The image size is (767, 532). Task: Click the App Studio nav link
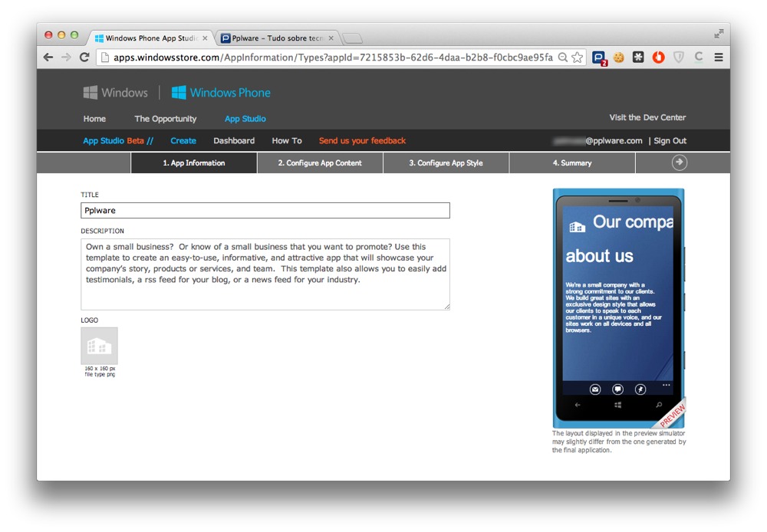[245, 119]
